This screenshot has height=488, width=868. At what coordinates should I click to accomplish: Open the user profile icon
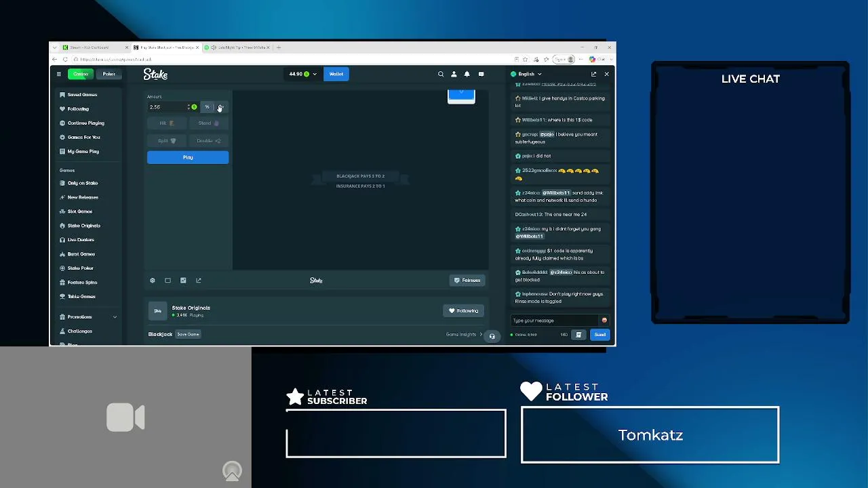click(454, 74)
